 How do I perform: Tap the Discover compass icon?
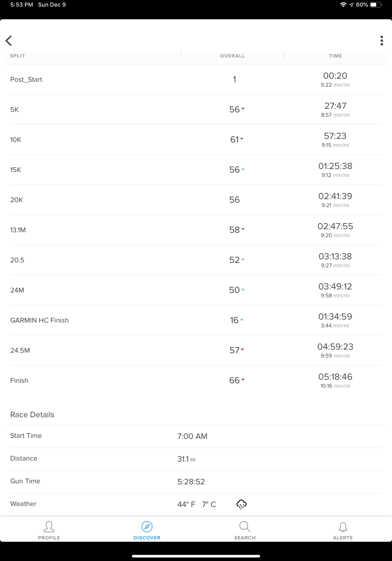[147, 527]
